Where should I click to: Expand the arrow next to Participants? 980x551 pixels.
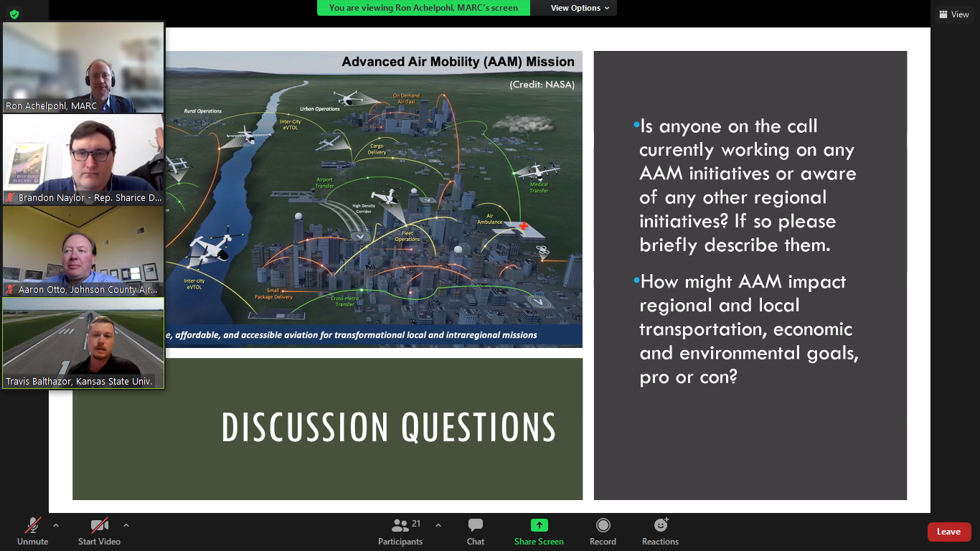(438, 525)
